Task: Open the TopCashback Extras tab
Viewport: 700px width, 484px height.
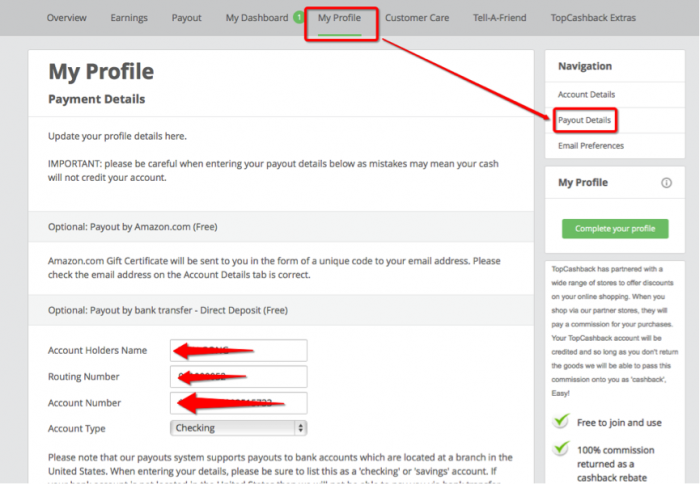Action: pos(593,18)
